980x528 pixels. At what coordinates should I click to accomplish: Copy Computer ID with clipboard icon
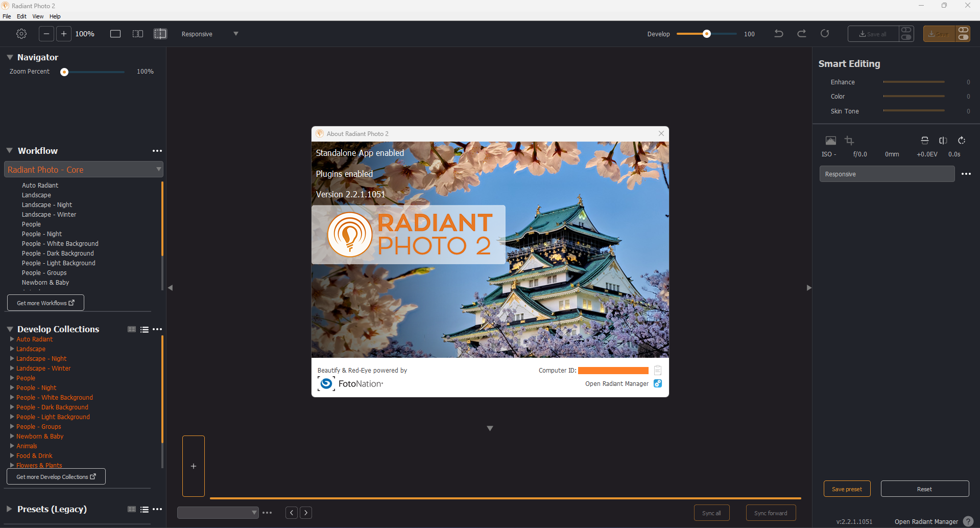[x=658, y=371]
